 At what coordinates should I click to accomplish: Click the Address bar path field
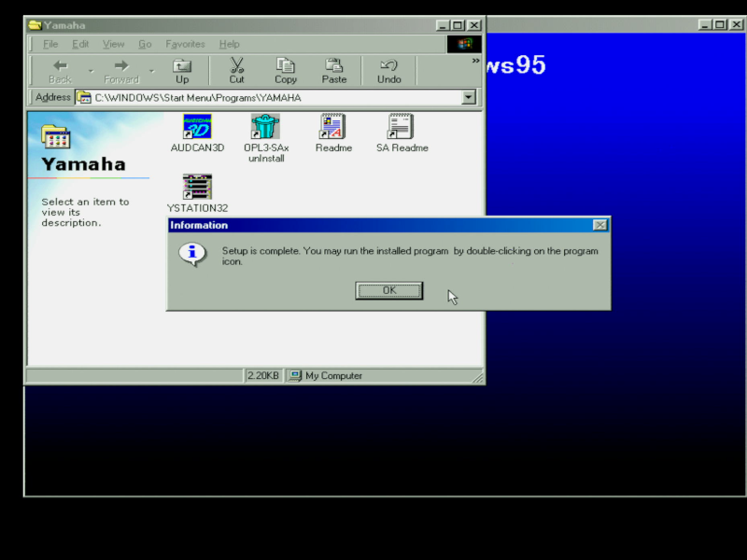(271, 97)
